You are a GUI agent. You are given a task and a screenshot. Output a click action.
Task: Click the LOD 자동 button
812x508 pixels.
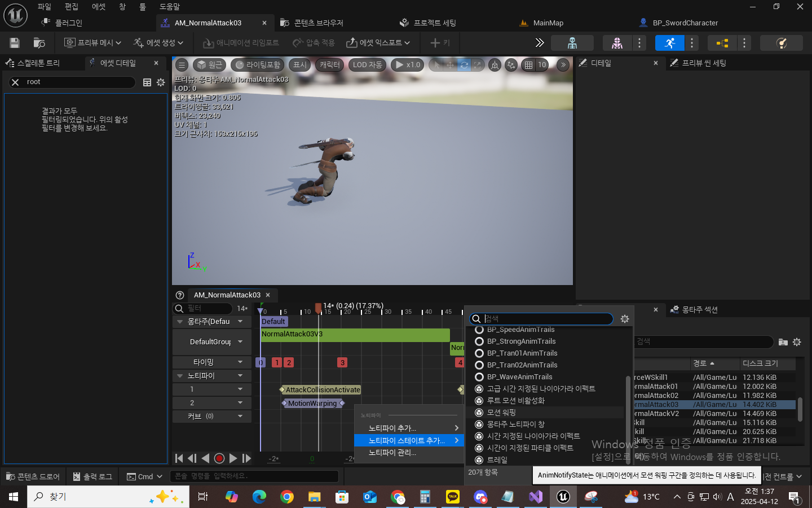(367, 65)
